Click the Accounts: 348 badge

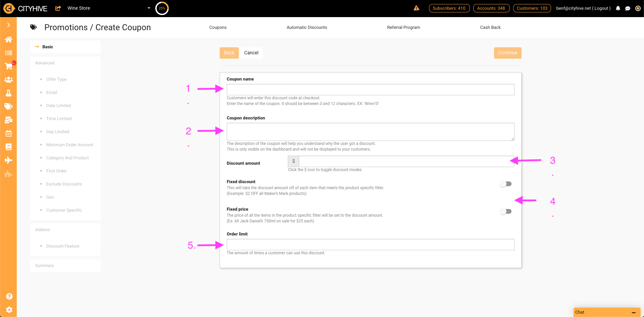click(x=491, y=8)
